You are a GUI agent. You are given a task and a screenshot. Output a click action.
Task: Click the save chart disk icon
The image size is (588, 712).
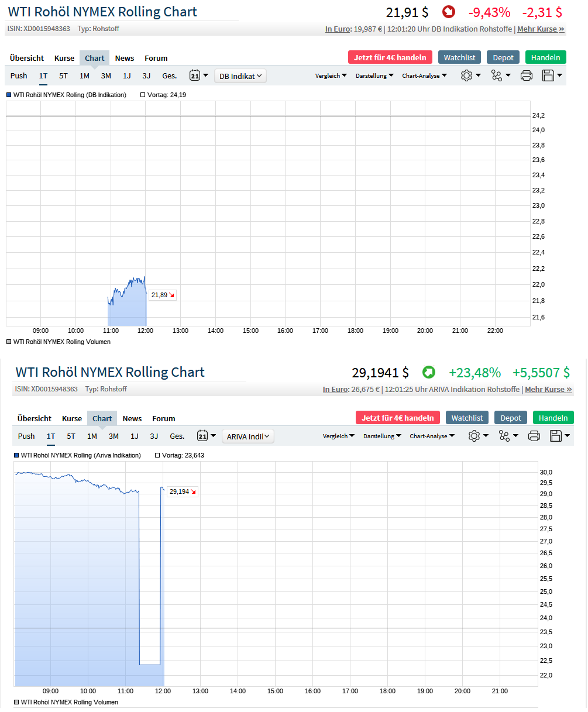pyautogui.click(x=549, y=75)
